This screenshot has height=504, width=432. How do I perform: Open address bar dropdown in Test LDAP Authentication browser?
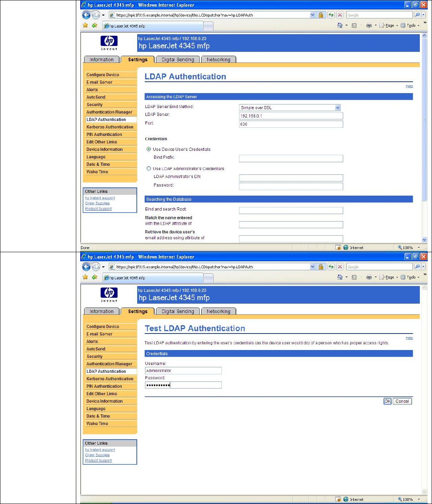[313, 267]
